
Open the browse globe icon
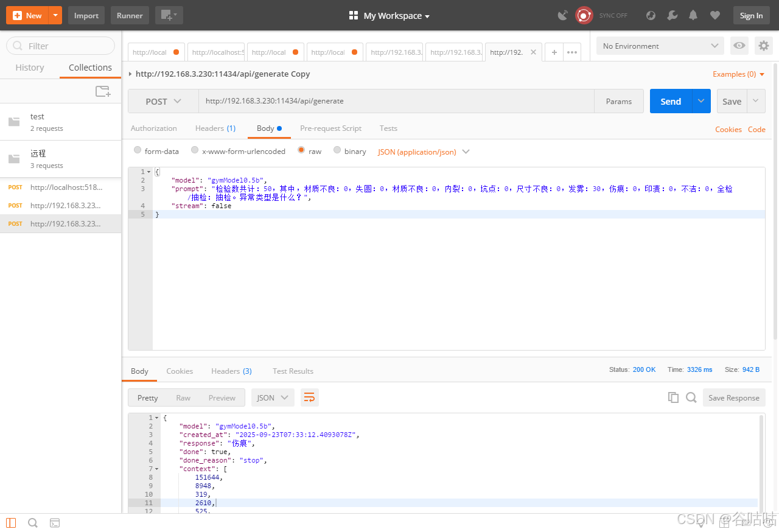click(651, 16)
